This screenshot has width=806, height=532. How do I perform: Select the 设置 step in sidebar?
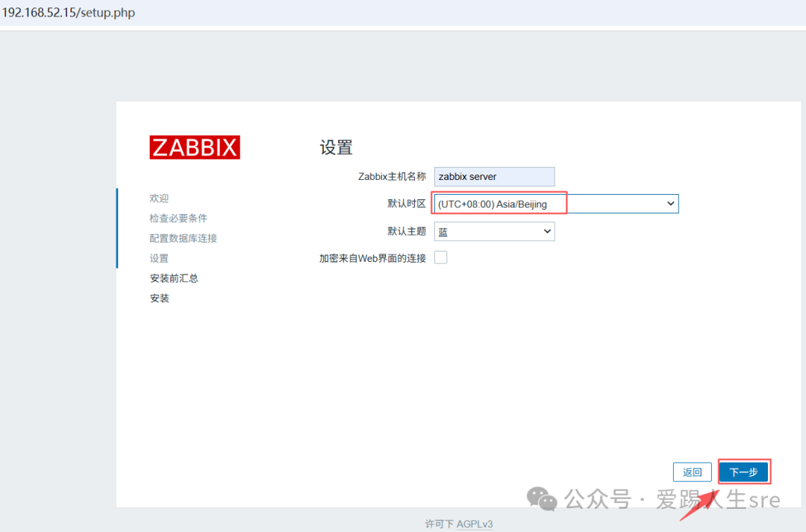[x=159, y=258]
